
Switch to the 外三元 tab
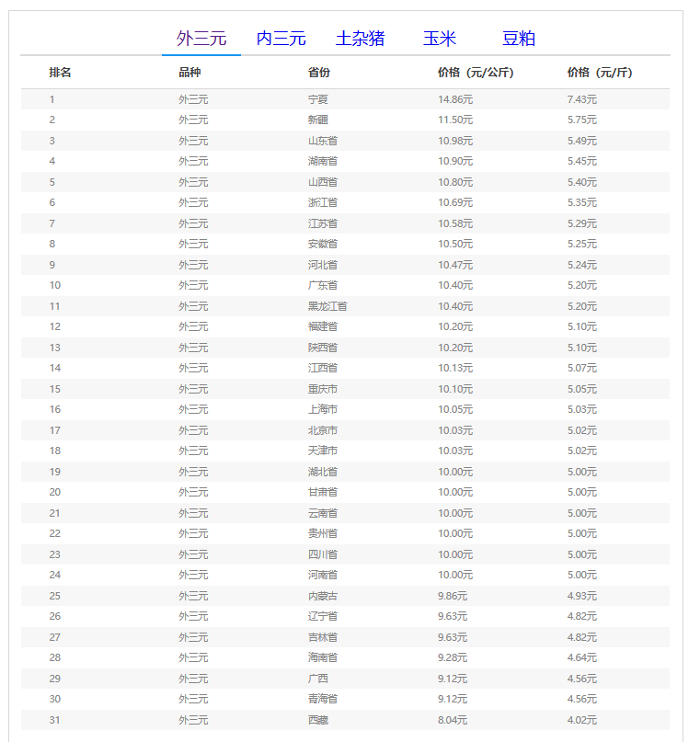(x=201, y=39)
